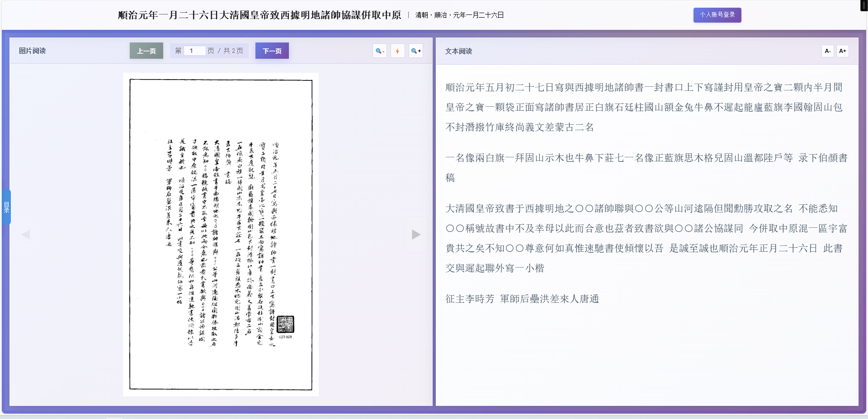Click the manuscript page thumbnail

[x=221, y=234]
